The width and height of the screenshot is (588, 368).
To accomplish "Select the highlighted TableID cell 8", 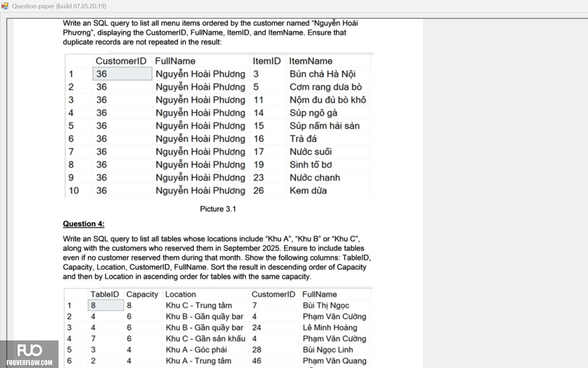I will click(x=106, y=305).
